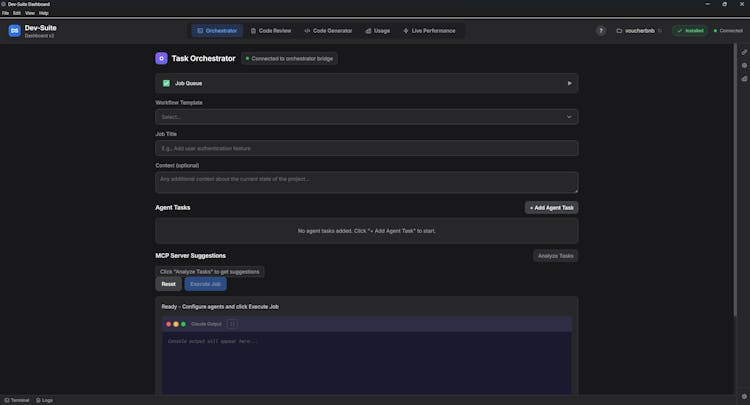
Task: Click the top icon in right sidebar
Action: coord(744,52)
